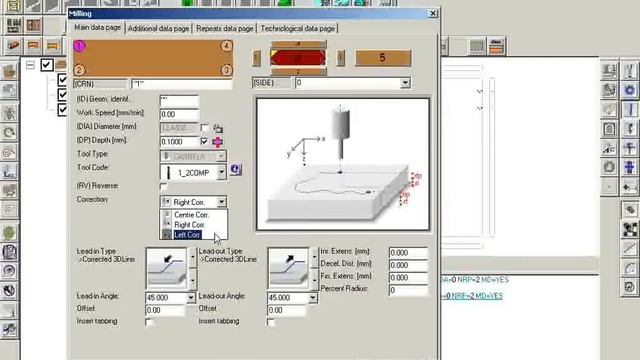The image size is (640, 360).
Task: Choose Left Corr. in the Correction list
Action: (x=187, y=235)
